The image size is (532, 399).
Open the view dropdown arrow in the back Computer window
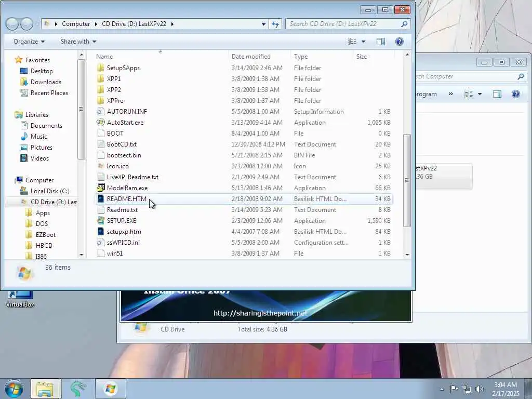pos(480,94)
